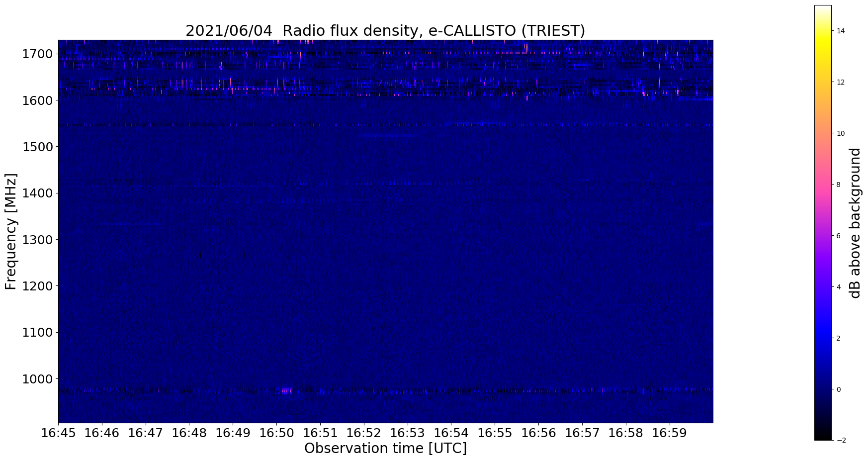Image resolution: width=868 pixels, height=461 pixels.
Task: Select the 16:58 time tick label
Action: pos(625,433)
